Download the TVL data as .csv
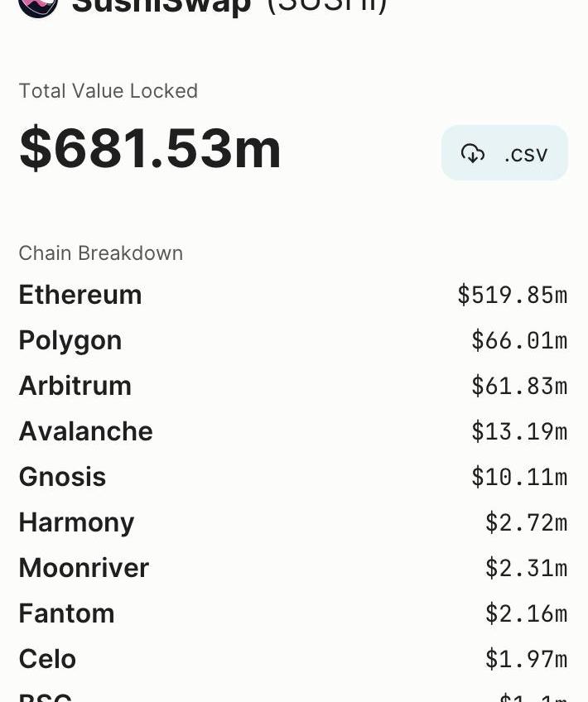Image resolution: width=588 pixels, height=702 pixels. coord(504,152)
